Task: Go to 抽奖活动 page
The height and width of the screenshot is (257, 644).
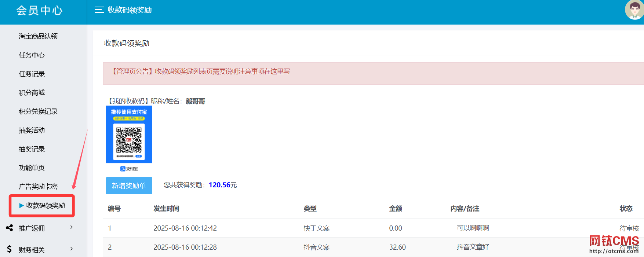Action: (32, 131)
